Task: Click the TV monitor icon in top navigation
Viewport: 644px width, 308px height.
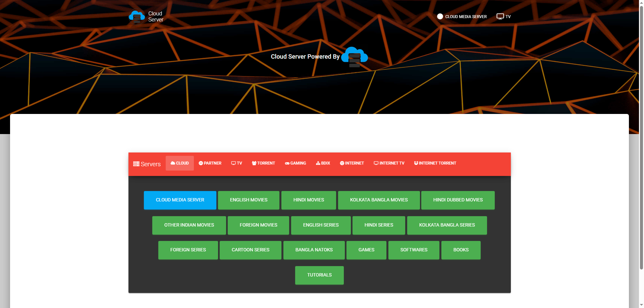Action: 500,16
